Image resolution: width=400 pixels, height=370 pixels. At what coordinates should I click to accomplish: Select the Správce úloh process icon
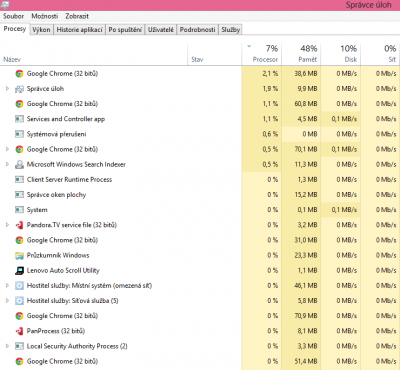click(x=19, y=89)
